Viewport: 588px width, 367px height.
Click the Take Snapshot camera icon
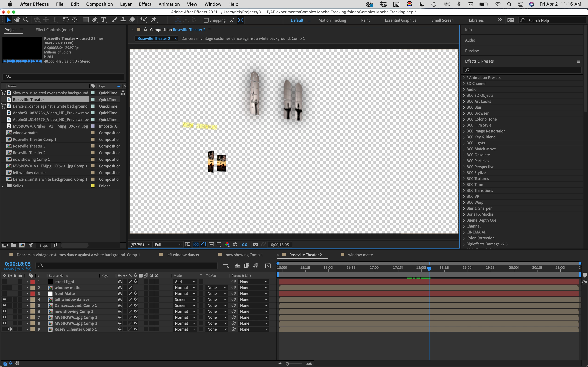[x=255, y=244]
